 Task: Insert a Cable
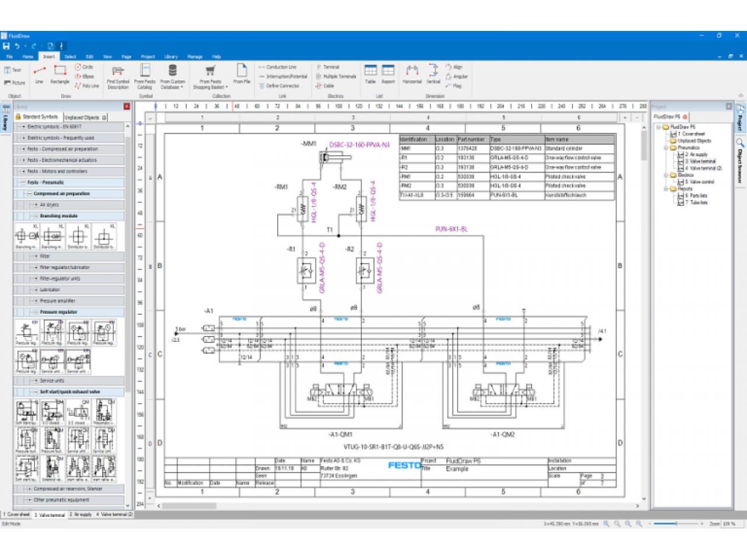pyautogui.click(x=325, y=86)
